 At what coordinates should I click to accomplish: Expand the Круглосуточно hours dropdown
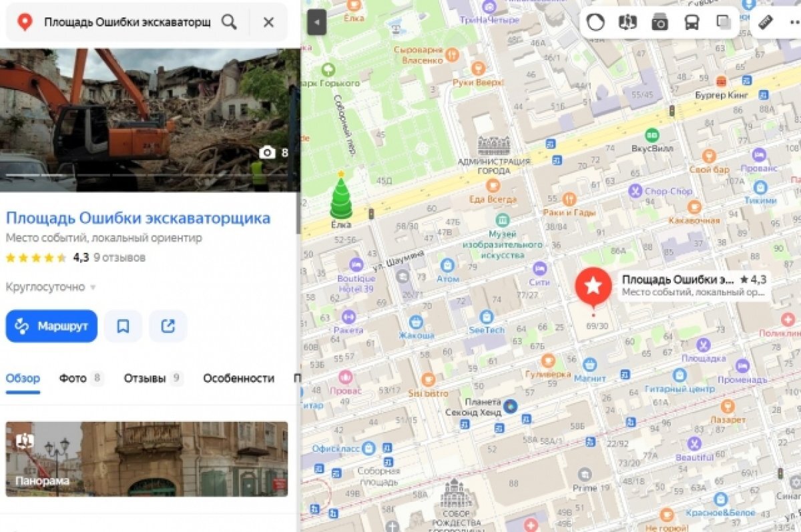pos(51,287)
